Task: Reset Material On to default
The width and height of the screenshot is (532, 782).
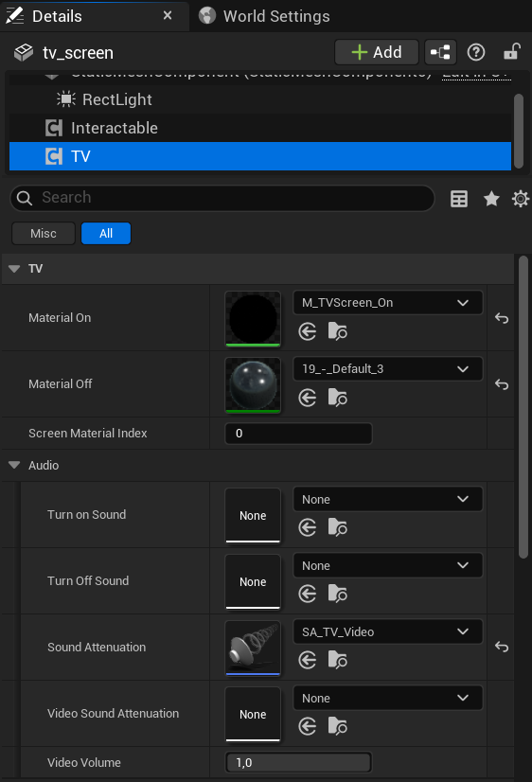Action: [502, 318]
